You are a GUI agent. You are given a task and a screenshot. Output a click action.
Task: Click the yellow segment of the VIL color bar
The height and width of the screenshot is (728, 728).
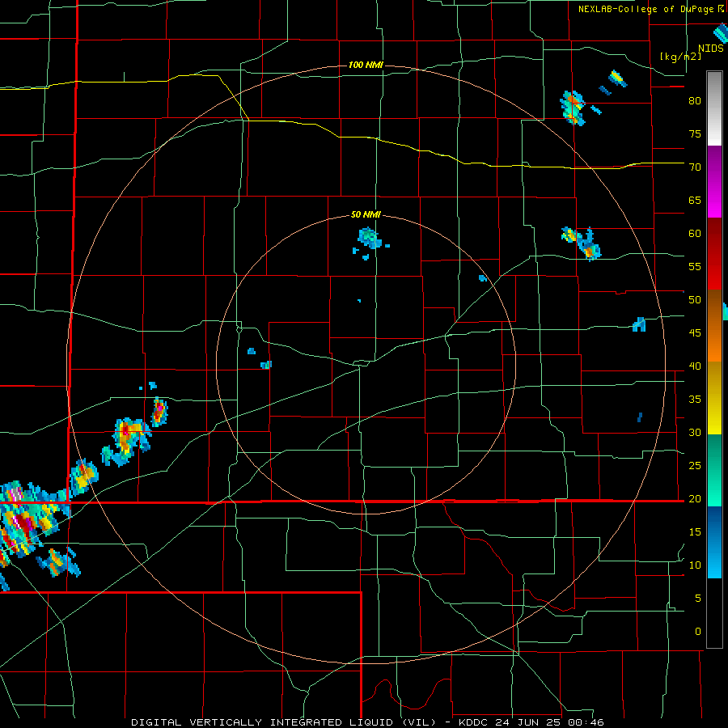(714, 398)
